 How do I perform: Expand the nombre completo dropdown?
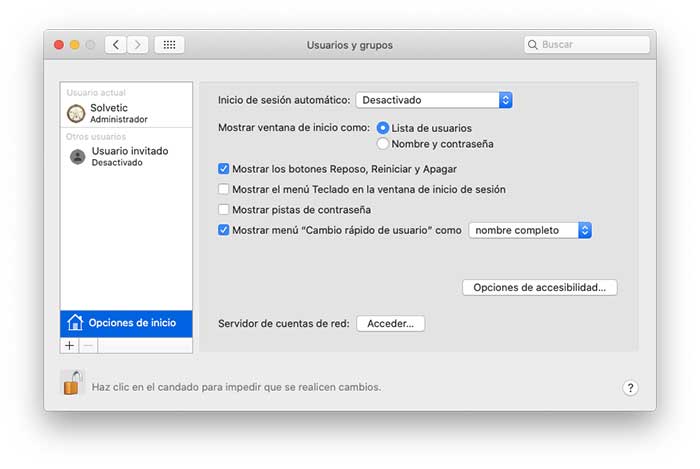[x=530, y=230]
